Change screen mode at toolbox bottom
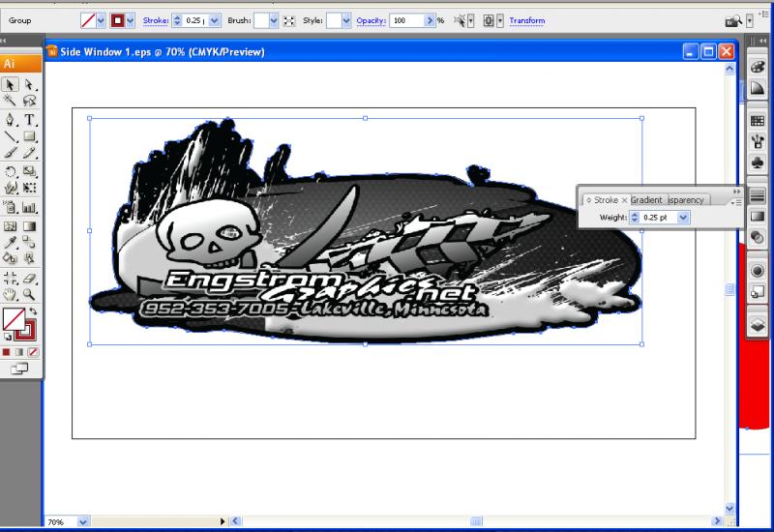 19,369
